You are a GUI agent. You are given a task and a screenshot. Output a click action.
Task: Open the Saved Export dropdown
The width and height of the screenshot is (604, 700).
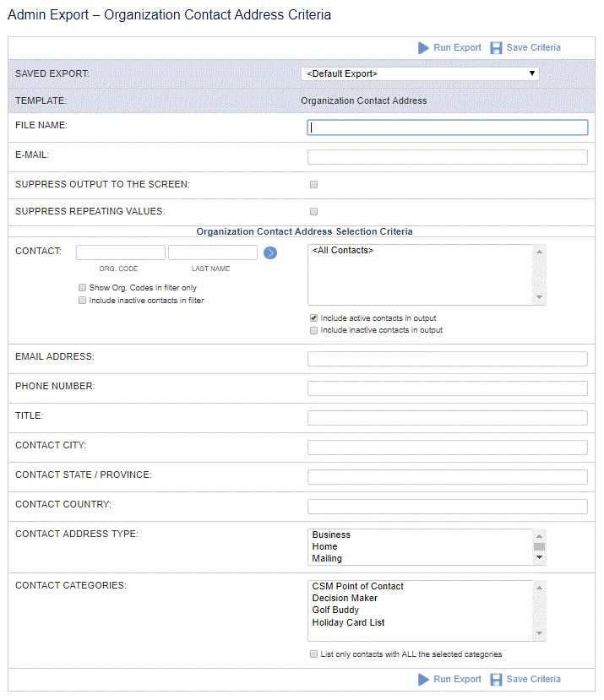tap(420, 73)
